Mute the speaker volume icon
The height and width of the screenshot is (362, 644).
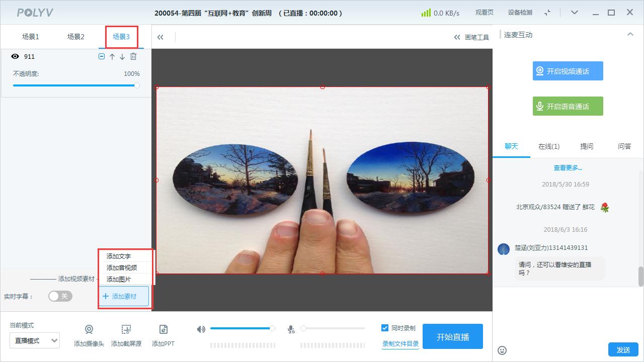coord(201,329)
